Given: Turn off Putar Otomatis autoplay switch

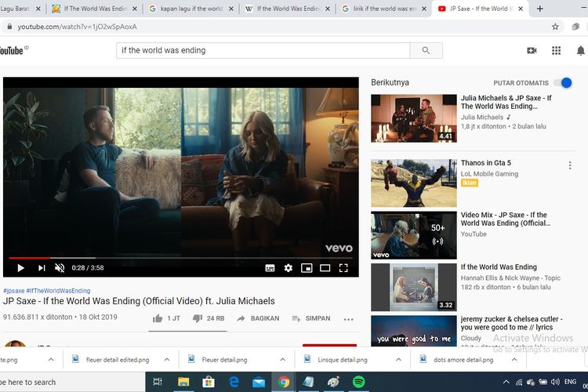Looking at the screenshot, I should pyautogui.click(x=563, y=82).
